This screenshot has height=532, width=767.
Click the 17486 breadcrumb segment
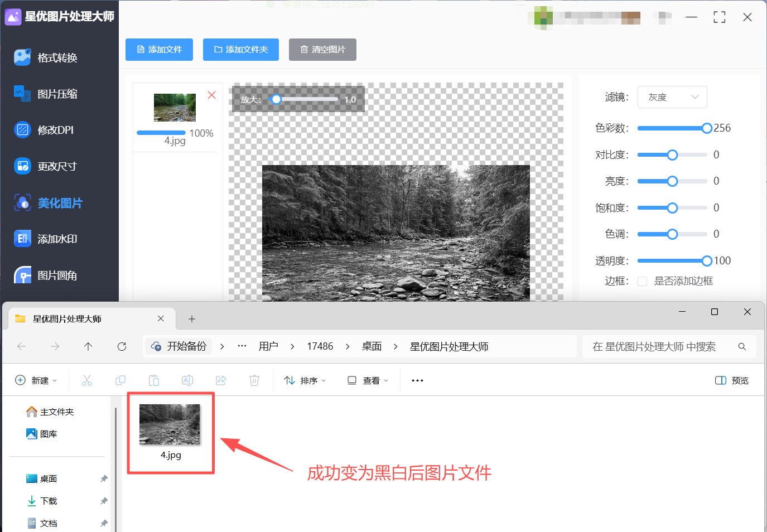tap(320, 346)
